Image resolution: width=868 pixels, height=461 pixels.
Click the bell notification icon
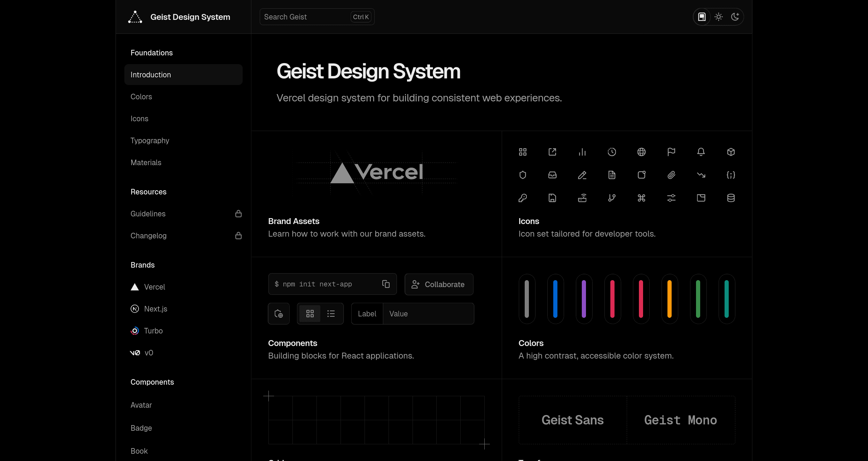tap(701, 152)
